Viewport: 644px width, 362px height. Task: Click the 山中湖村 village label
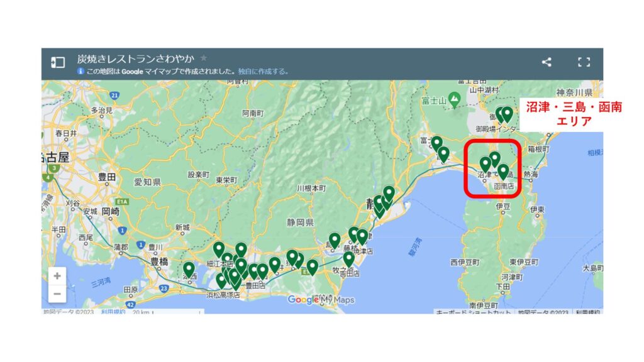click(x=485, y=89)
